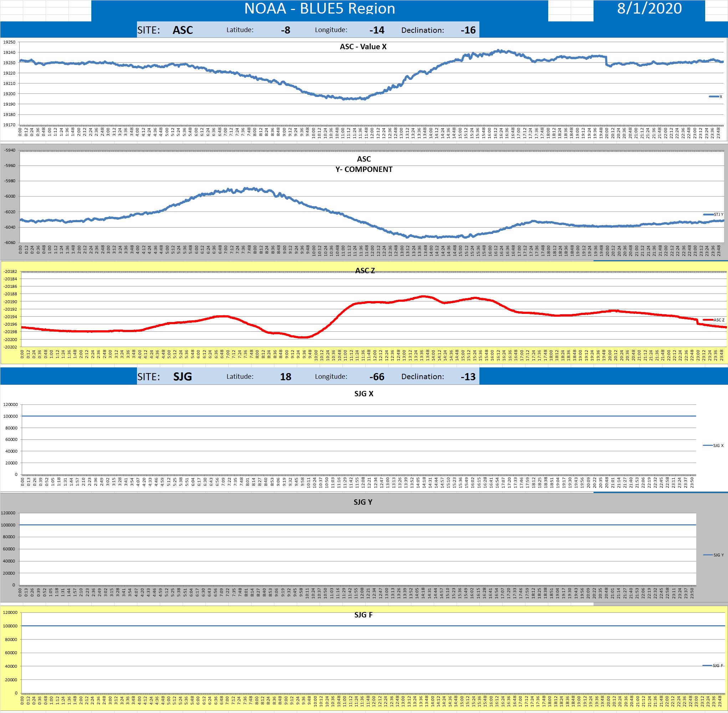Click the X legend entry
728x713 pixels.
click(x=716, y=97)
